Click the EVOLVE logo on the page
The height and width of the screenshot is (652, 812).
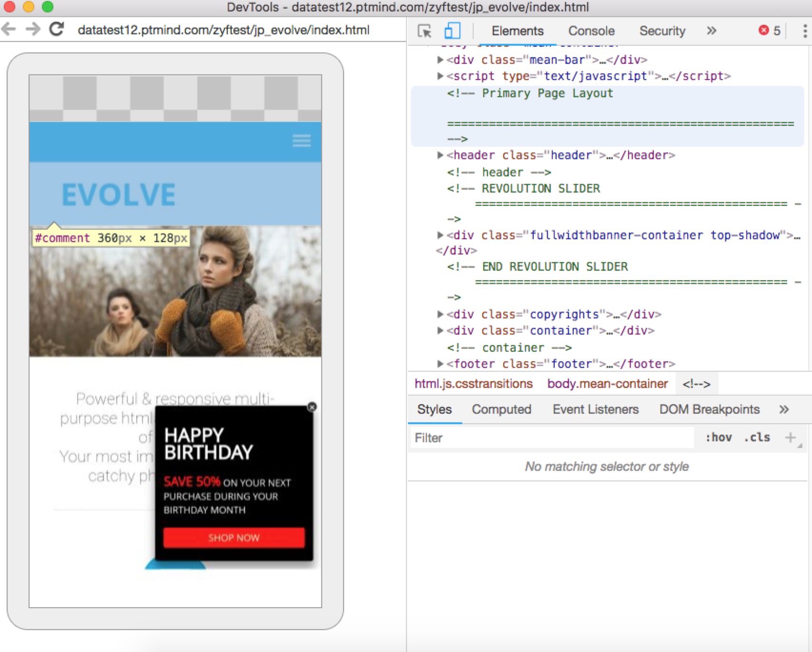[119, 194]
